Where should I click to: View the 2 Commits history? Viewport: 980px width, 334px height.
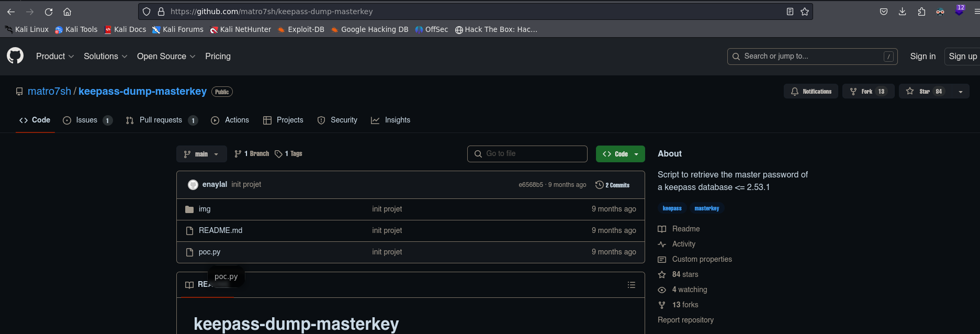(x=613, y=185)
